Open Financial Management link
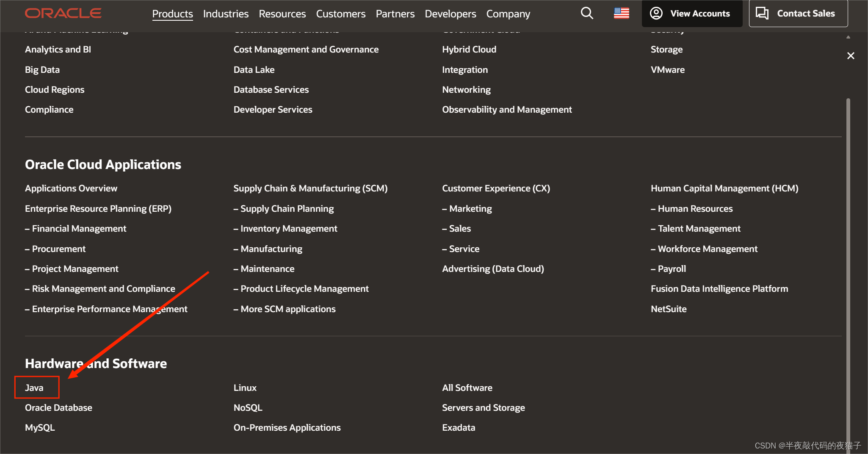This screenshot has width=868, height=454. (76, 228)
